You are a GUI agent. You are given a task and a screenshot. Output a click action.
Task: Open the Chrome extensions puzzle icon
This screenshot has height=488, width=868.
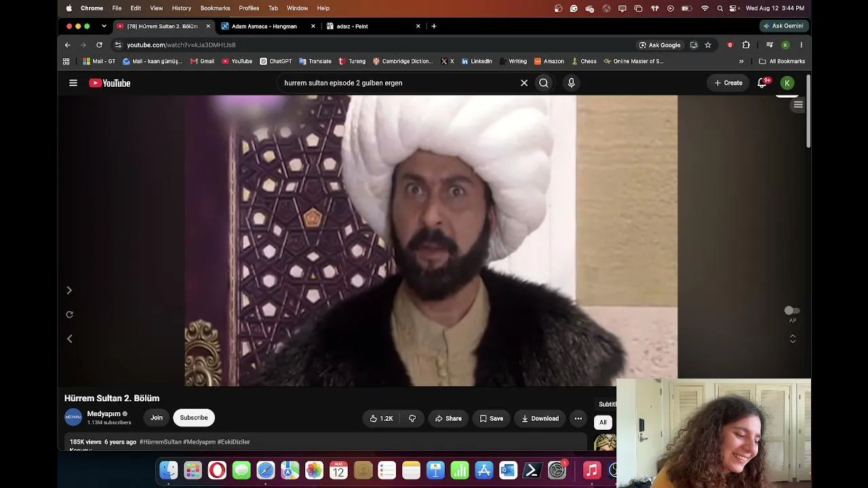(x=746, y=45)
